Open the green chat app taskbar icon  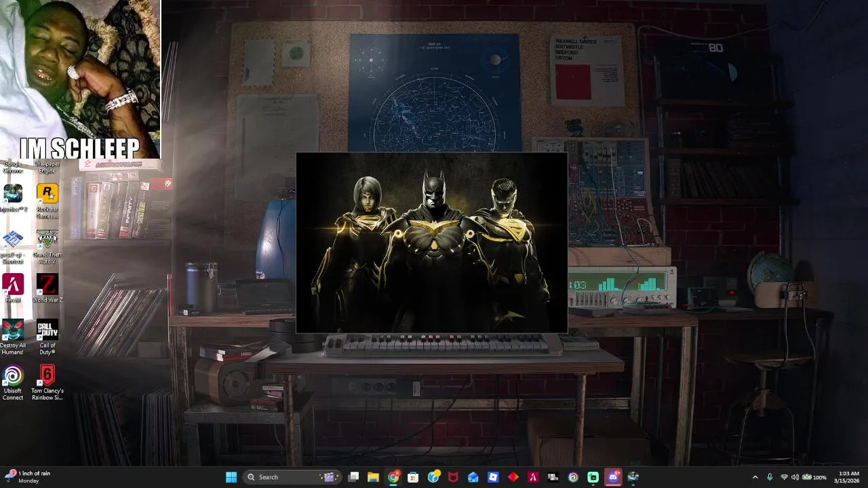[593, 477]
